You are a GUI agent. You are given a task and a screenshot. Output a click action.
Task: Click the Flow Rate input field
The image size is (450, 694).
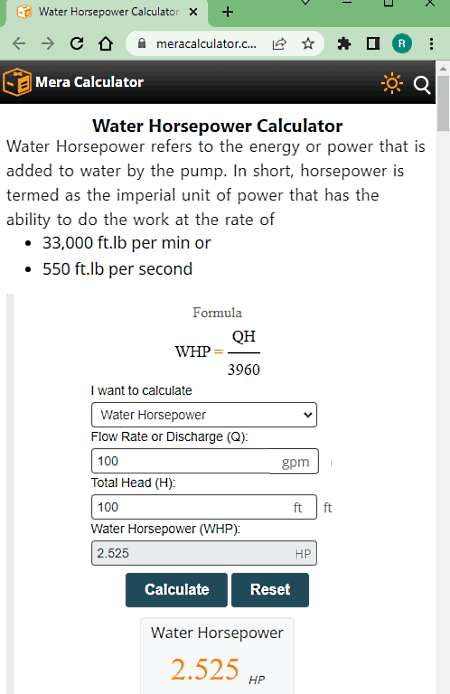coord(205,461)
